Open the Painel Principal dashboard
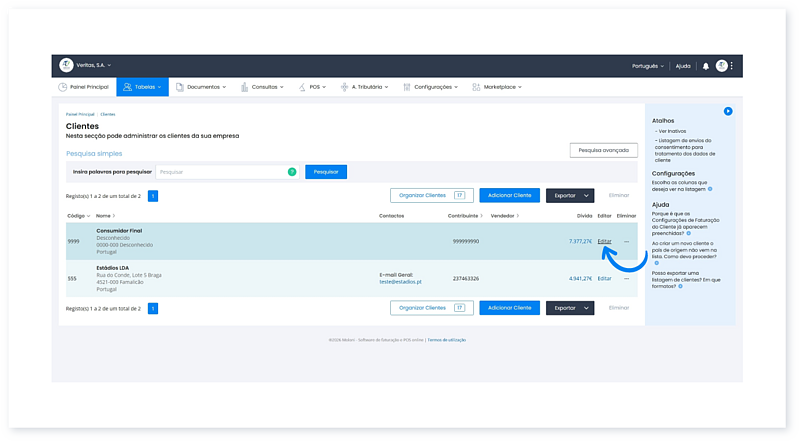Image resolution: width=800 pixels, height=442 pixels. click(x=85, y=87)
